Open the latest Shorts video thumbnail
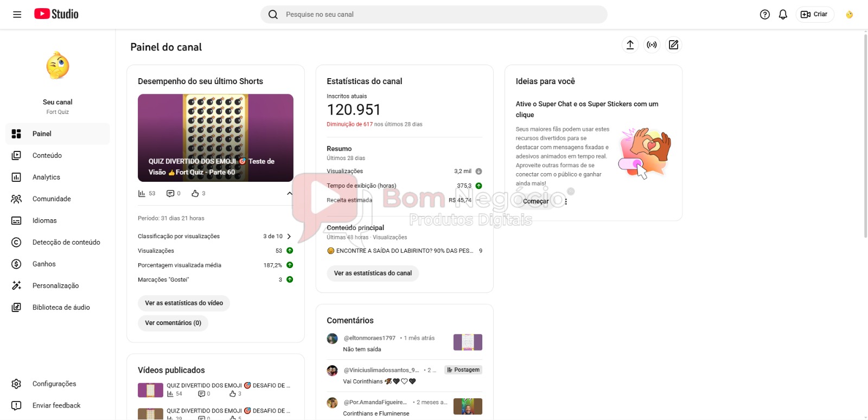 click(x=215, y=138)
